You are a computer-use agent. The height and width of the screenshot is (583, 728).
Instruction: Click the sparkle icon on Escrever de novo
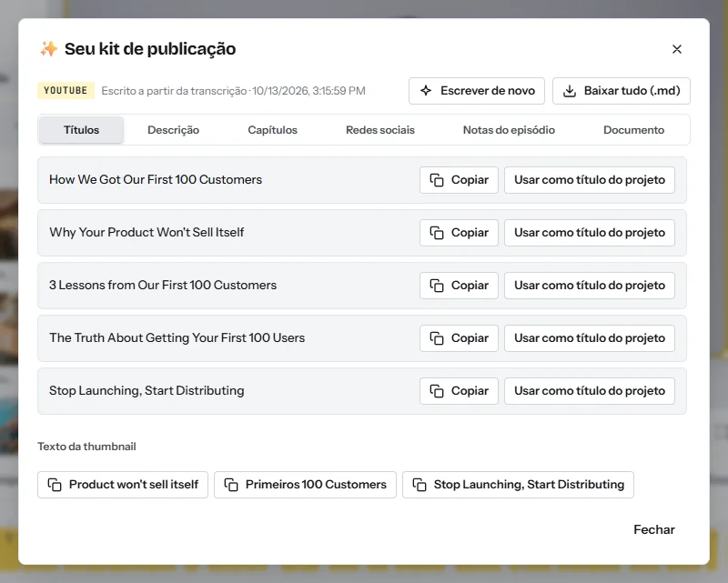[x=426, y=91]
